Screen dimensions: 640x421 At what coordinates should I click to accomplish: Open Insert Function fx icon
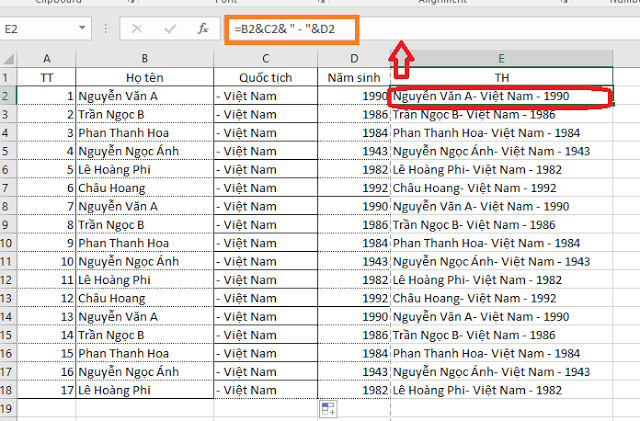(x=203, y=29)
